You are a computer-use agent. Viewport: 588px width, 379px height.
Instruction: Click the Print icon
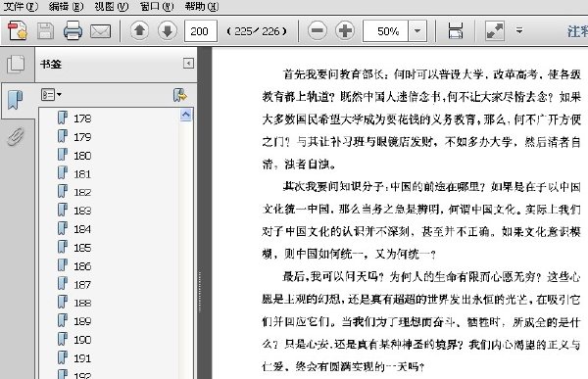point(73,30)
